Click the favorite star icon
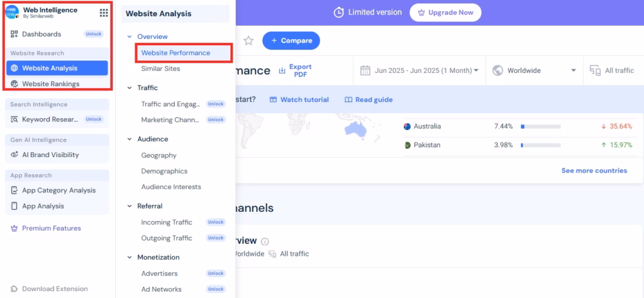The image size is (644, 298). coord(248,41)
